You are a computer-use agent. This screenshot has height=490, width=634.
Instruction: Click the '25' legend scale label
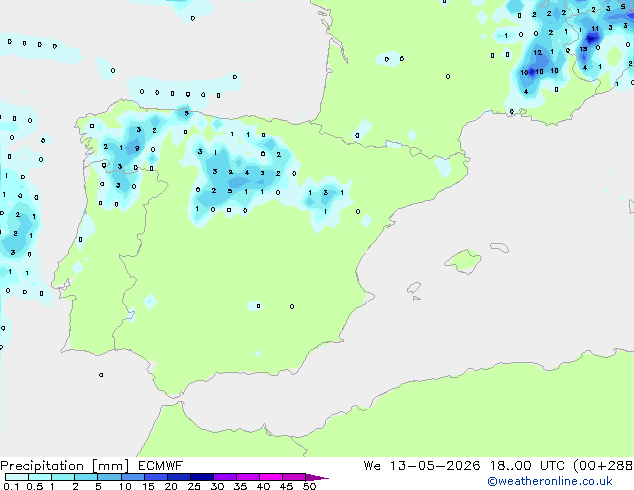click(x=194, y=486)
